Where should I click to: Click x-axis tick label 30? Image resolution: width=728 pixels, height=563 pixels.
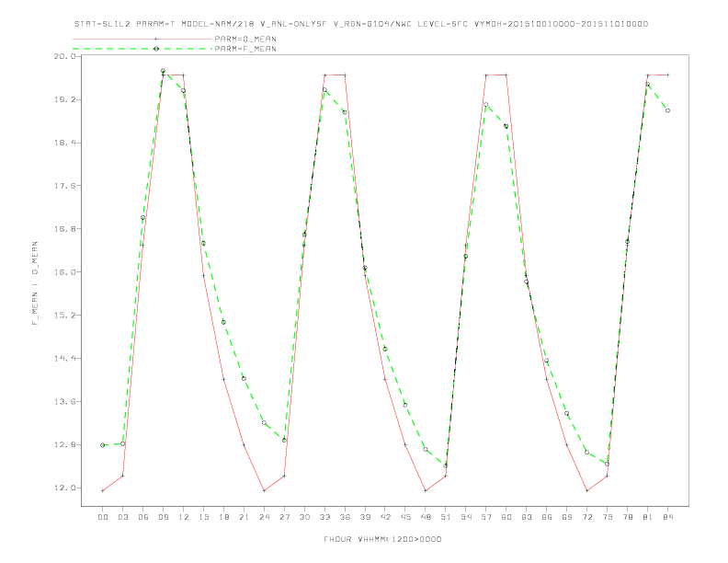click(x=304, y=517)
